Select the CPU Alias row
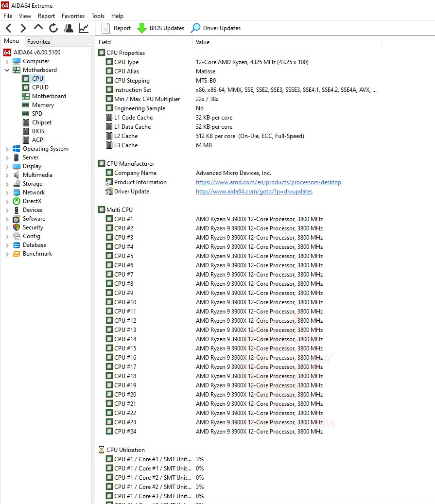The height and width of the screenshot is (504, 435). tap(238, 71)
